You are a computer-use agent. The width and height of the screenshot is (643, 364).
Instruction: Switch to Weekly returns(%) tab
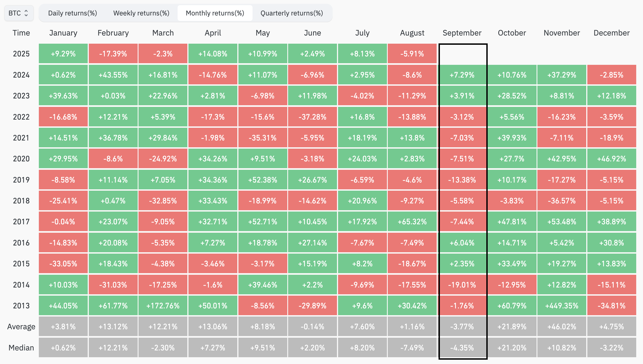point(141,13)
